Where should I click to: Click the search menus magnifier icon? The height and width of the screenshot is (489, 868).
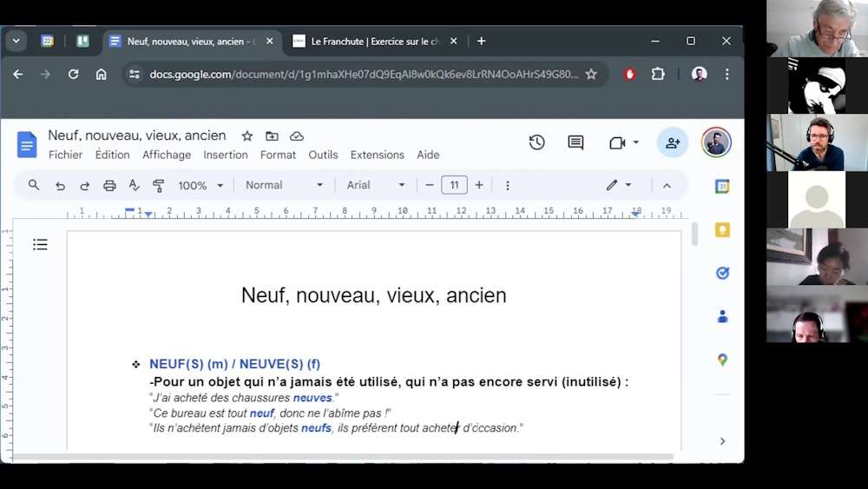pos(34,185)
